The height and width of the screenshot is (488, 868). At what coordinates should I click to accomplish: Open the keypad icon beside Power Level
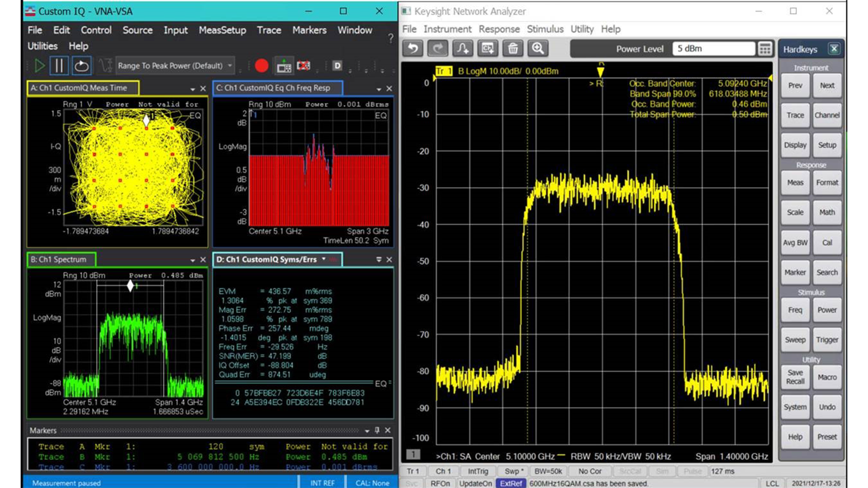pyautogui.click(x=765, y=48)
